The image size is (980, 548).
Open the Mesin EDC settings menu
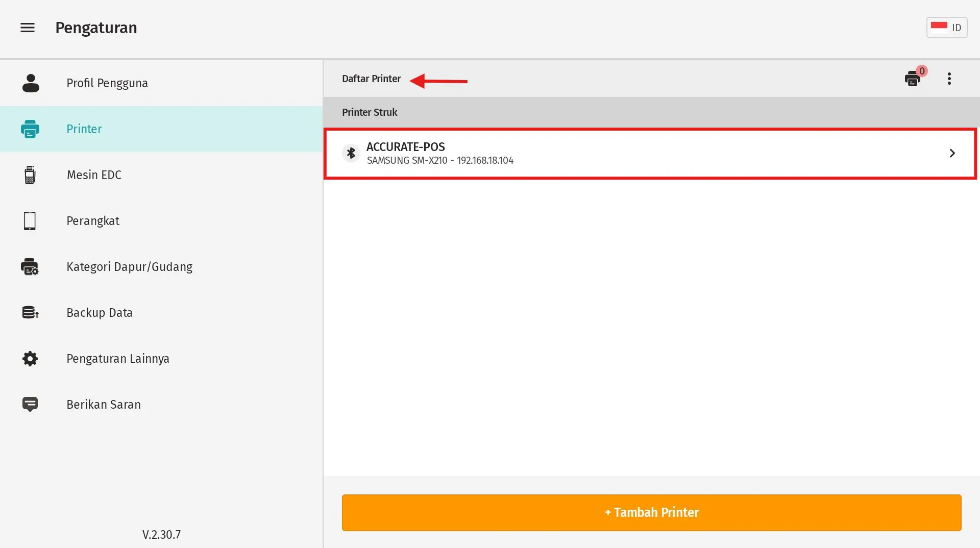click(x=94, y=175)
